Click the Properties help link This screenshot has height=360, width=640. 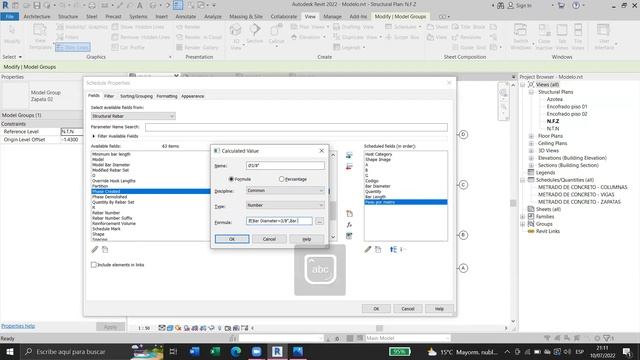coord(18,326)
